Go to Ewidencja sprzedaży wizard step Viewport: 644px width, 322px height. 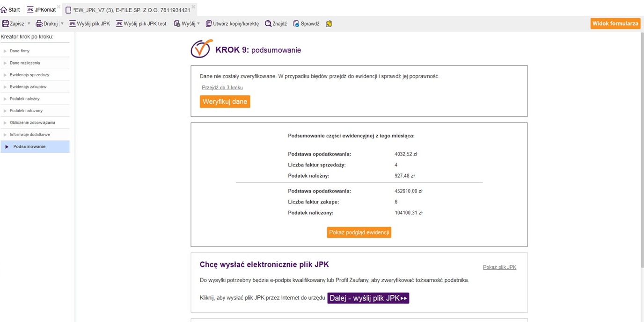29,75
